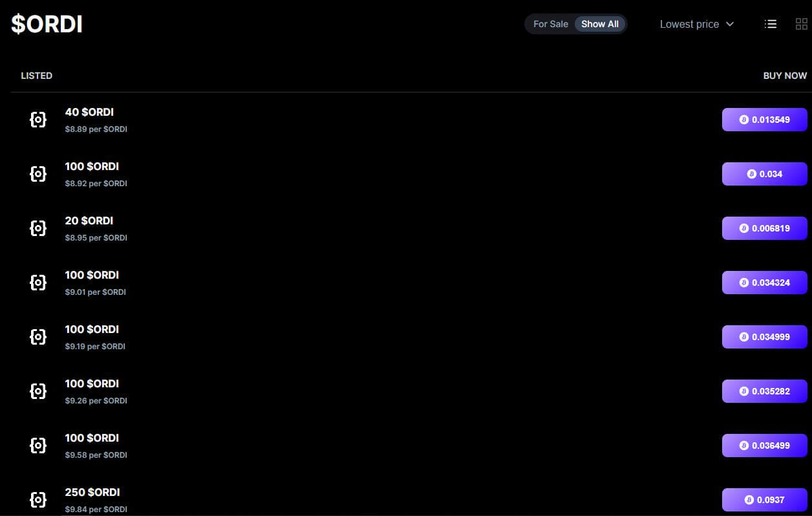This screenshot has width=812, height=516.
Task: Switch to list view icon
Action: (770, 24)
